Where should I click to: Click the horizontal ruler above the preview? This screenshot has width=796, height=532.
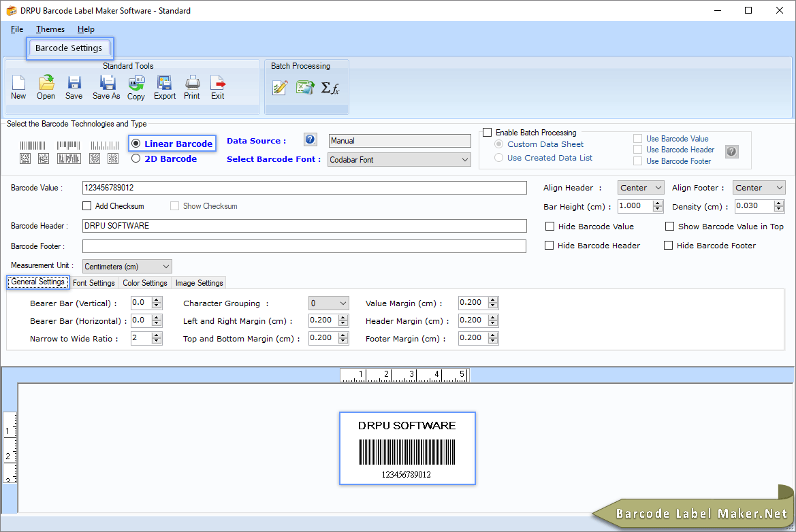click(404, 376)
